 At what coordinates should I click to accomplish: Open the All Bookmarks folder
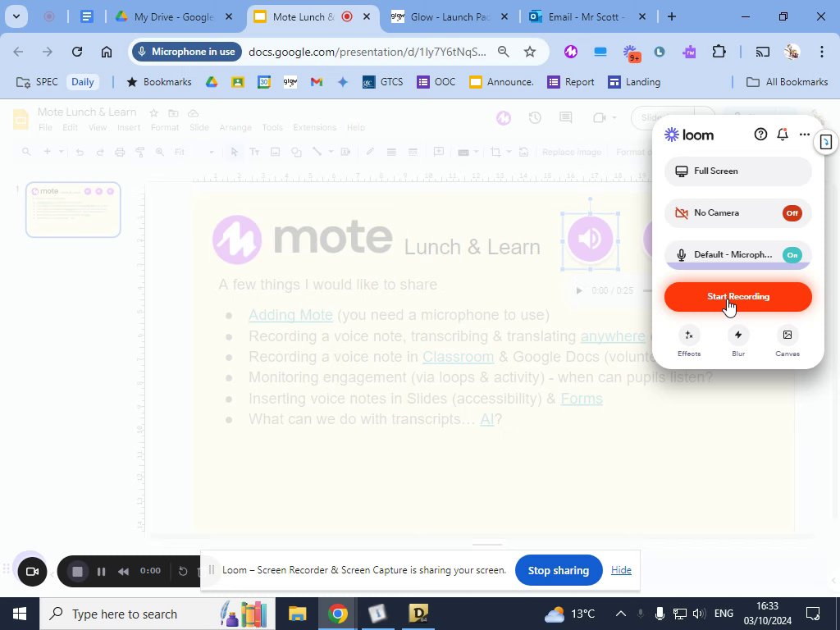(787, 82)
